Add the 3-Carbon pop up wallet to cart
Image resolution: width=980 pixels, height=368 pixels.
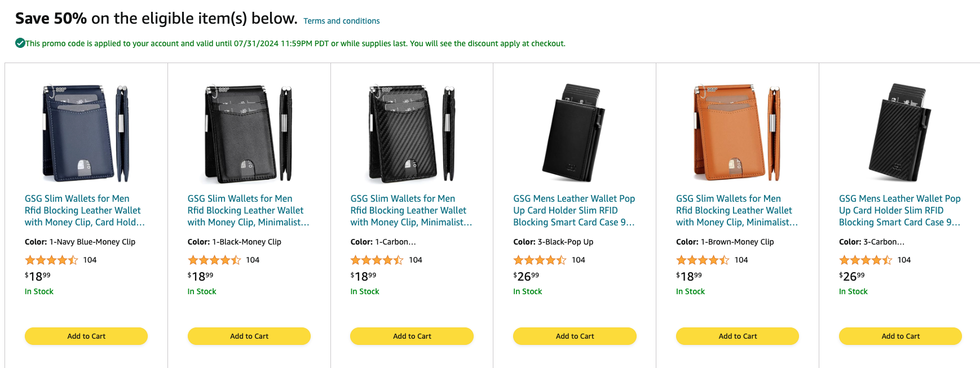(x=900, y=336)
